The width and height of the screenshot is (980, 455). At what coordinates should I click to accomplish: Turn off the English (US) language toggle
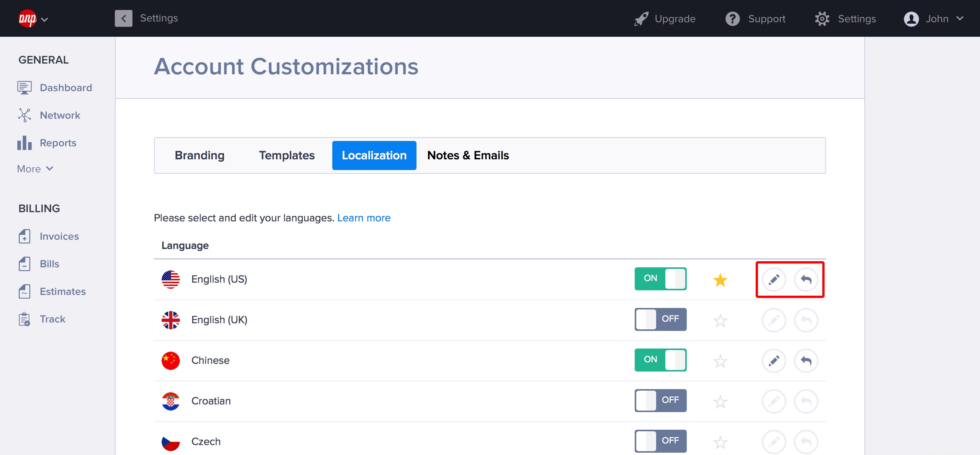660,279
